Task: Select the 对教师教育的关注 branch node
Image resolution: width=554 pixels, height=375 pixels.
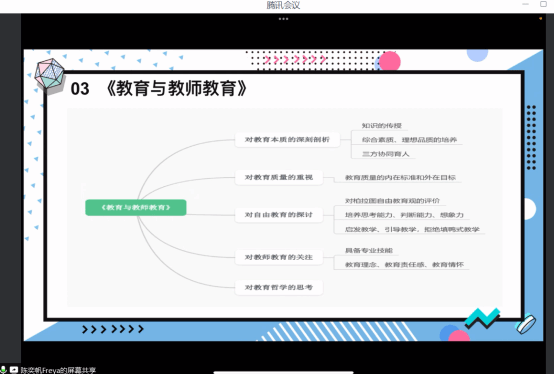Action: pyautogui.click(x=279, y=257)
